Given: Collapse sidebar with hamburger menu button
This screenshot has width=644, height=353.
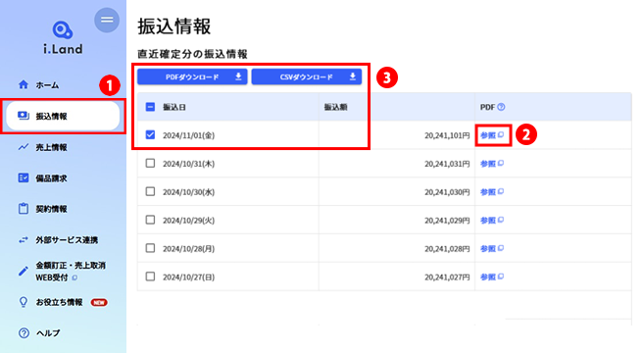Looking at the screenshot, I should pos(107,20).
